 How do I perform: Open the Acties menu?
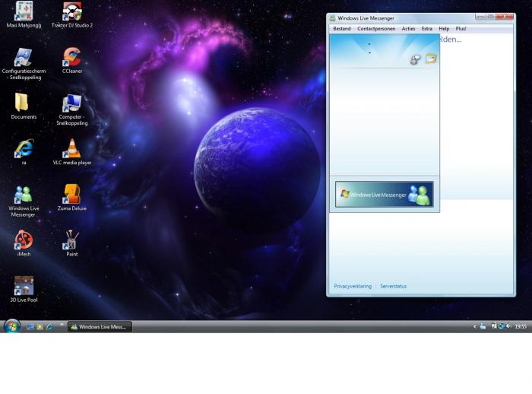(408, 29)
